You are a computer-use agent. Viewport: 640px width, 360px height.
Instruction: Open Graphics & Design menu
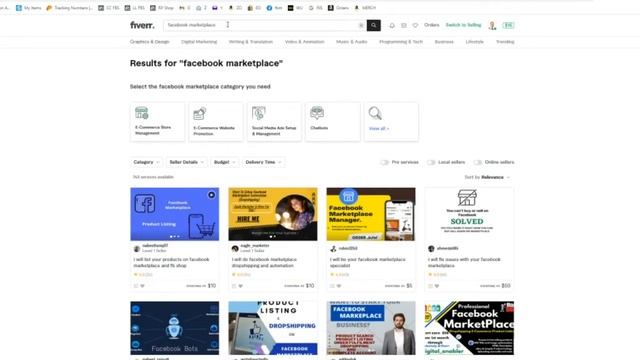pos(149,42)
